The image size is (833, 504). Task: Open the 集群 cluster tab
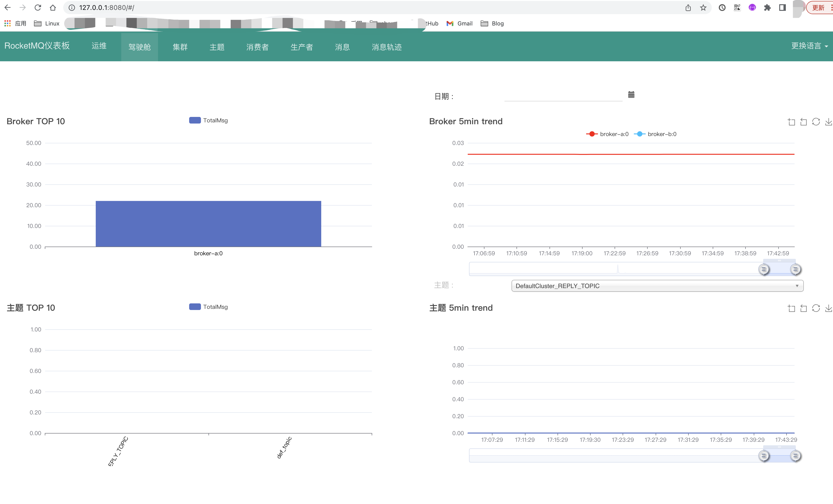pyautogui.click(x=180, y=47)
